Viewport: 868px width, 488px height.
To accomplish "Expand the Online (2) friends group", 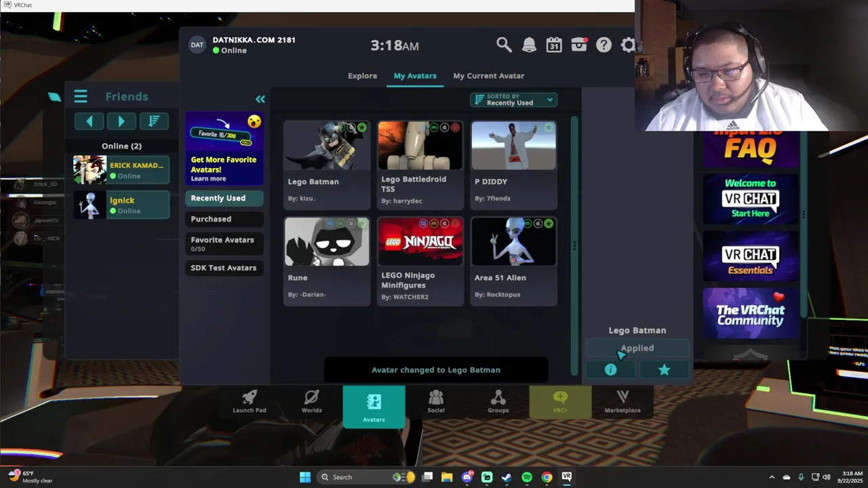I will (121, 146).
